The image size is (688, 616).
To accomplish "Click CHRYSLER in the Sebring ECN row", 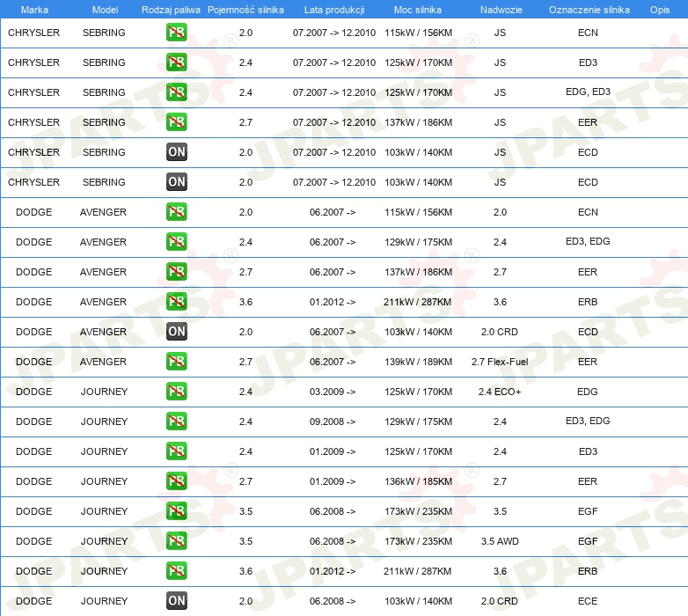I will (x=33, y=33).
